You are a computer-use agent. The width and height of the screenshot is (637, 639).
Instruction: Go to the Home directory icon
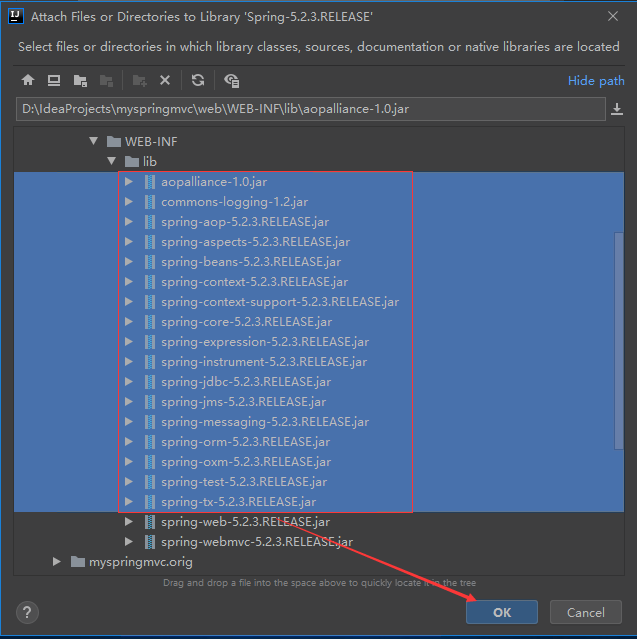(x=28, y=80)
